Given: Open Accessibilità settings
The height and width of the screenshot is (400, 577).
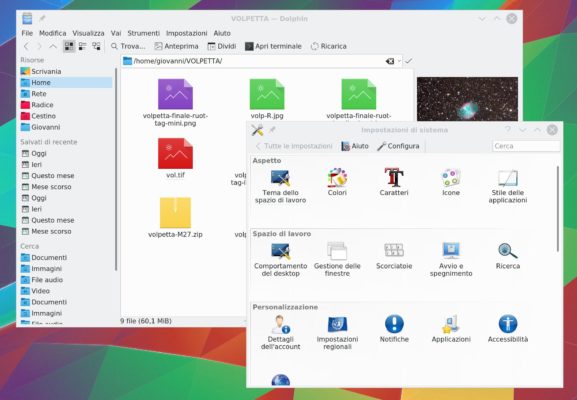Looking at the screenshot, I should click(508, 329).
